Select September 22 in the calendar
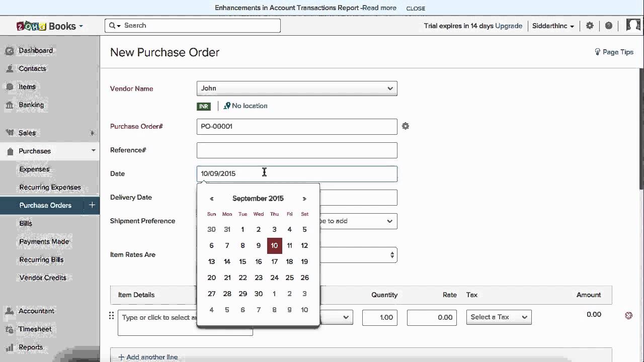 (x=243, y=278)
